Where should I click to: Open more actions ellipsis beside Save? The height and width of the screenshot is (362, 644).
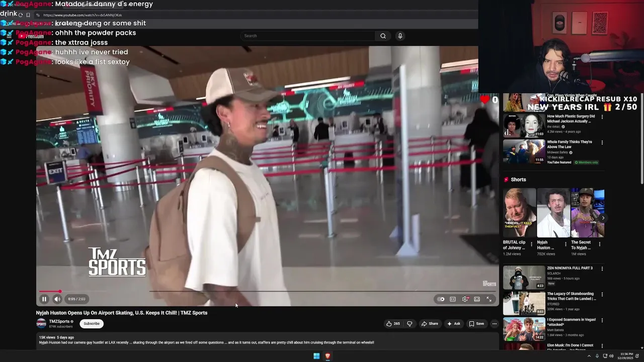pyautogui.click(x=495, y=324)
